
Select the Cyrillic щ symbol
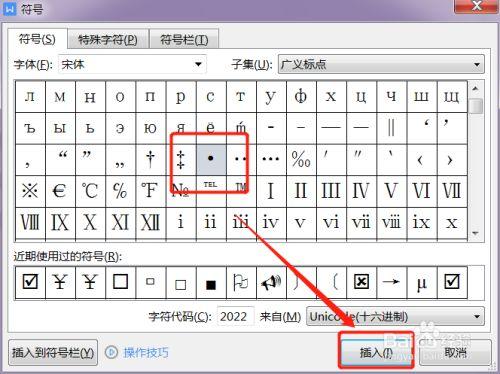tap(451, 97)
